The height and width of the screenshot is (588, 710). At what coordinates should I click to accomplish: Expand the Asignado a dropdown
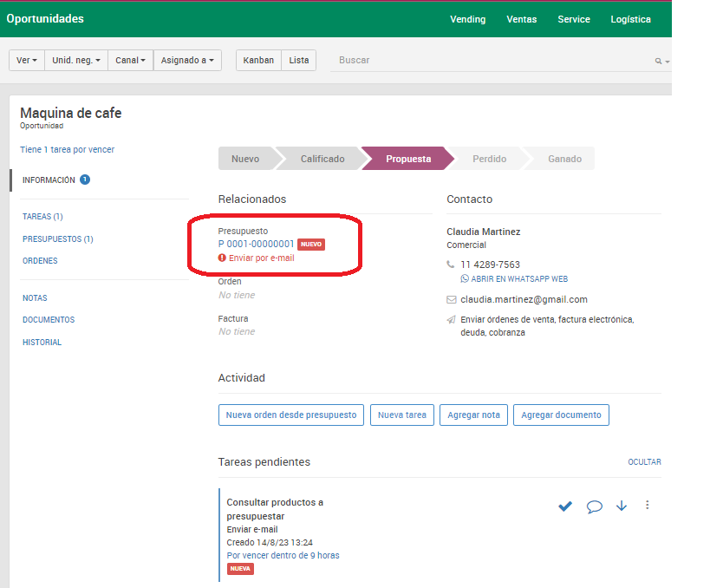[187, 60]
